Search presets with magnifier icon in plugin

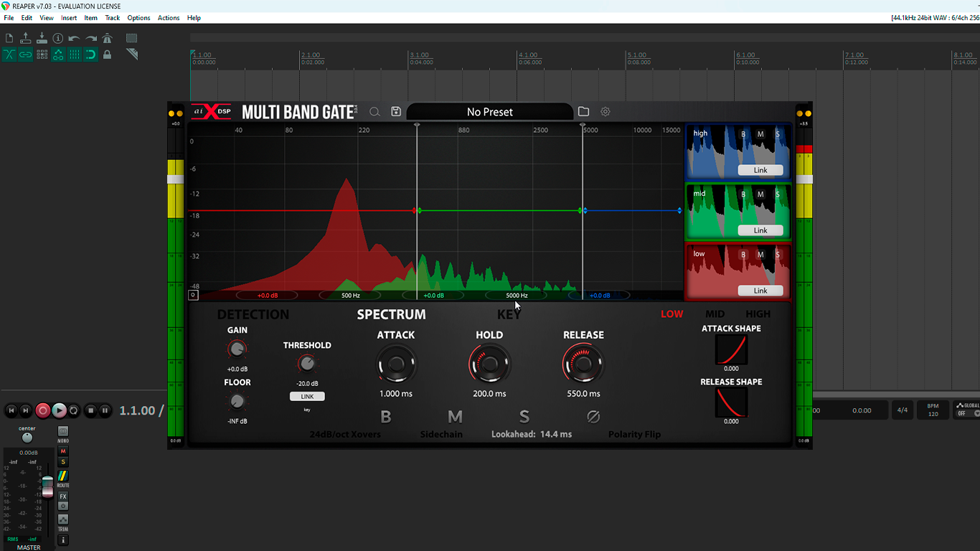coord(374,112)
